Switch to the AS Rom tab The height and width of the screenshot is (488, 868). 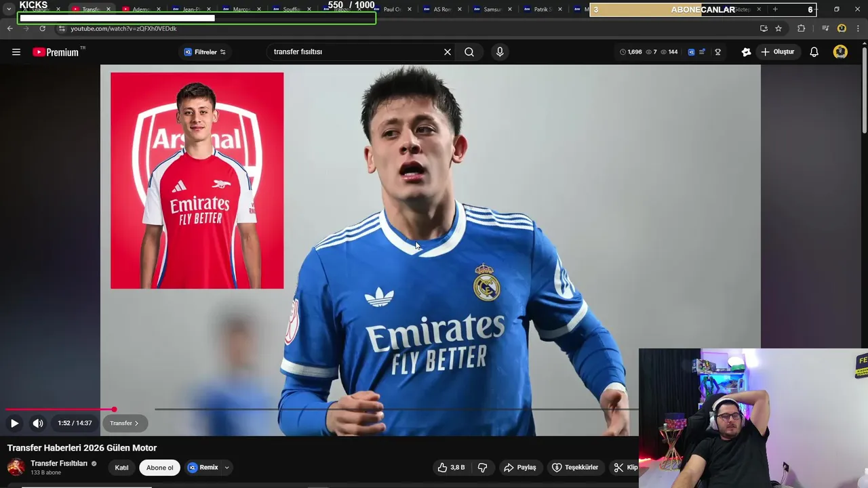(442, 9)
